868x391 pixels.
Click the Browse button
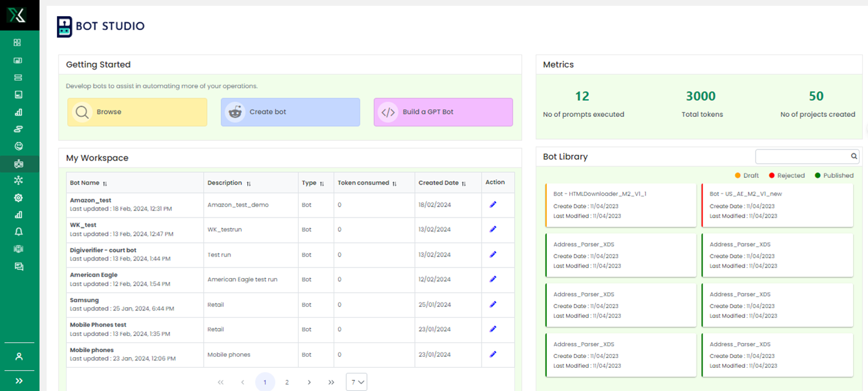pyautogui.click(x=137, y=112)
